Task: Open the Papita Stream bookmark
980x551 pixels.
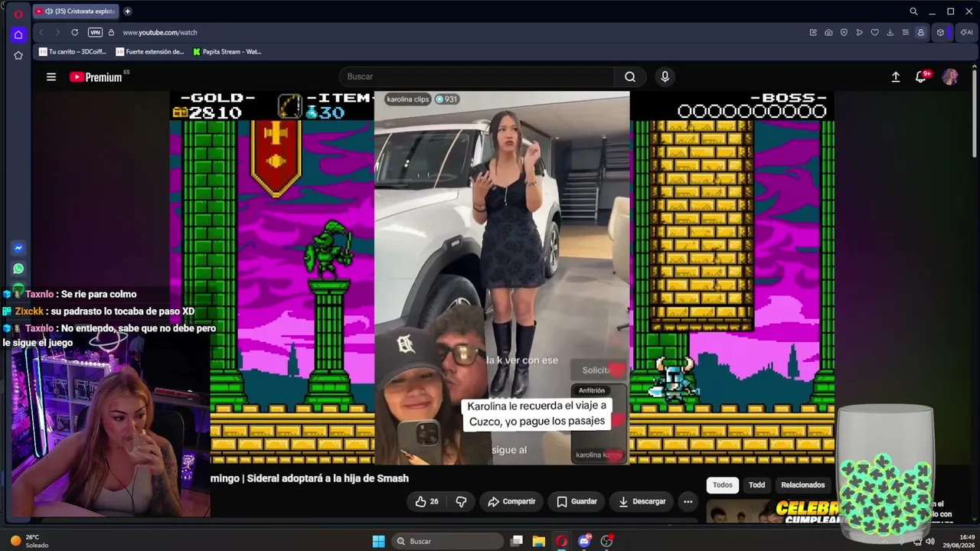Action: [x=227, y=52]
